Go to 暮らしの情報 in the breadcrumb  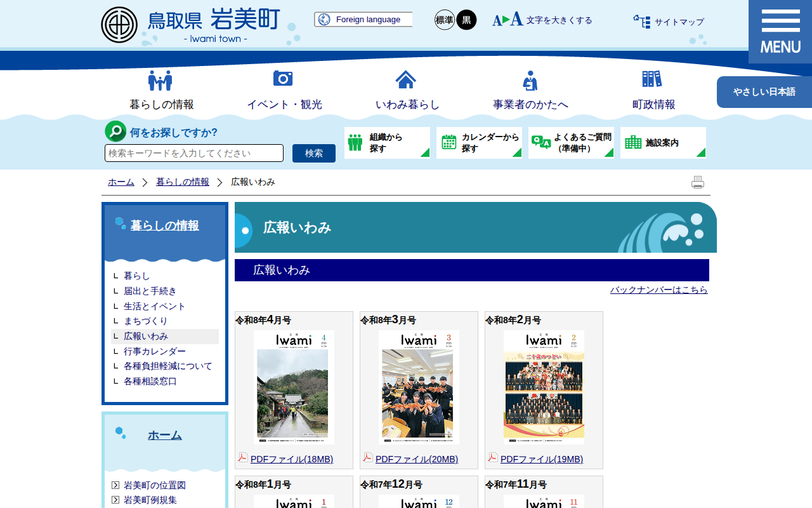click(183, 182)
